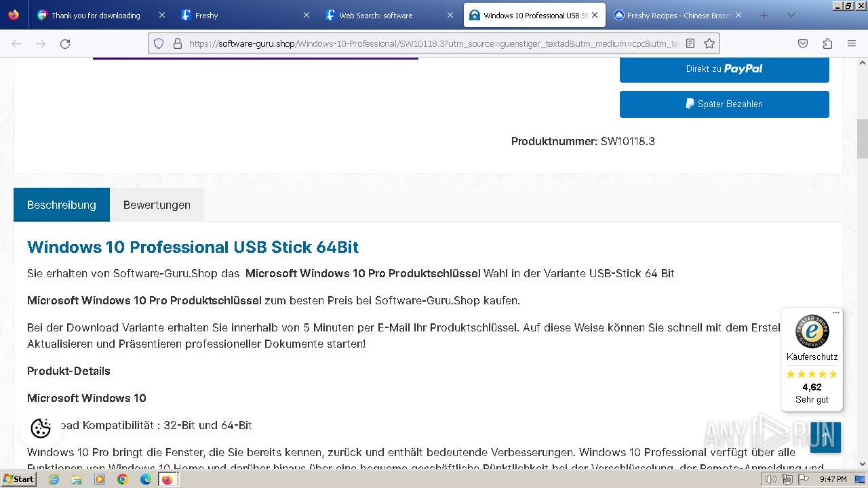Open Firefox View pinned tab
This screenshot has height=488, width=868.
coord(14,15)
